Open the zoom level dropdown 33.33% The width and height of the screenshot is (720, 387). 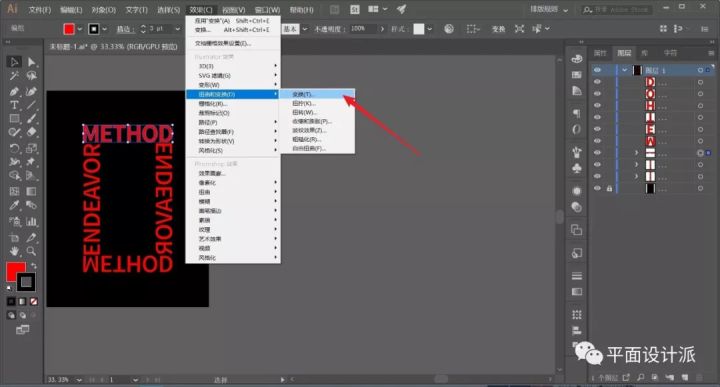[79, 380]
